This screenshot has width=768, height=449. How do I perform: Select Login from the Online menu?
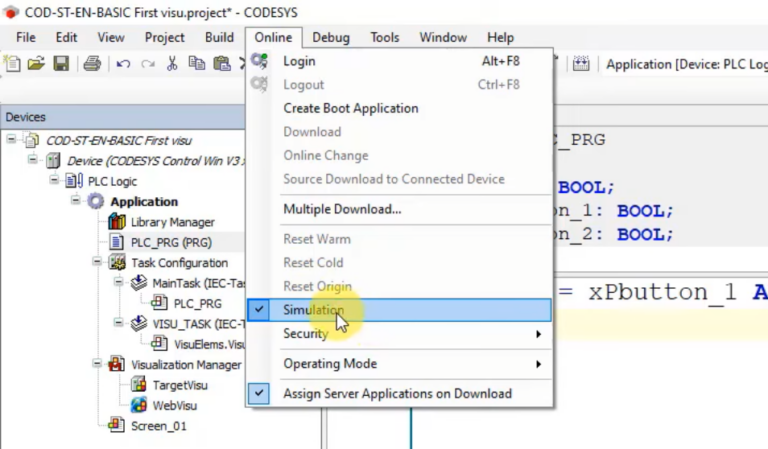299,61
